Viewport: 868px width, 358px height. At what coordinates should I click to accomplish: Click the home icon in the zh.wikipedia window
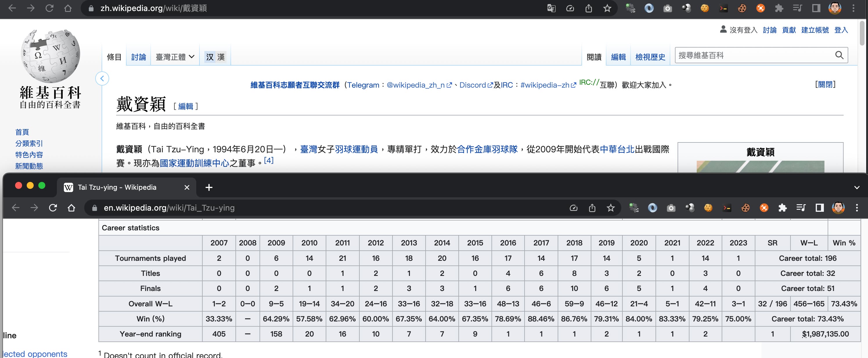point(68,8)
